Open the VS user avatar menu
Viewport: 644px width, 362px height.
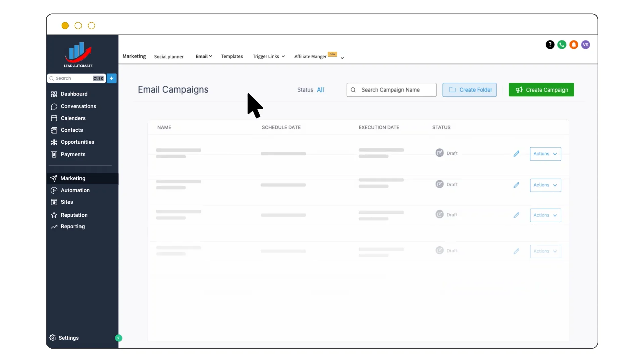(586, 45)
